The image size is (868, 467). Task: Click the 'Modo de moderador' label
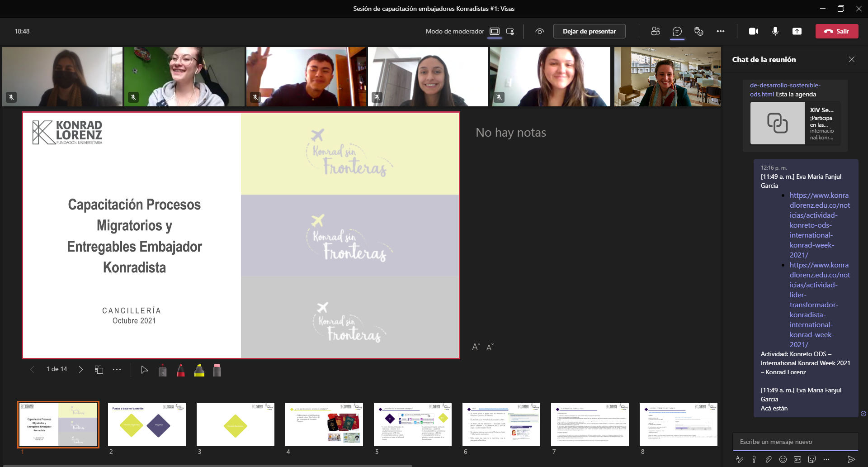click(x=455, y=31)
